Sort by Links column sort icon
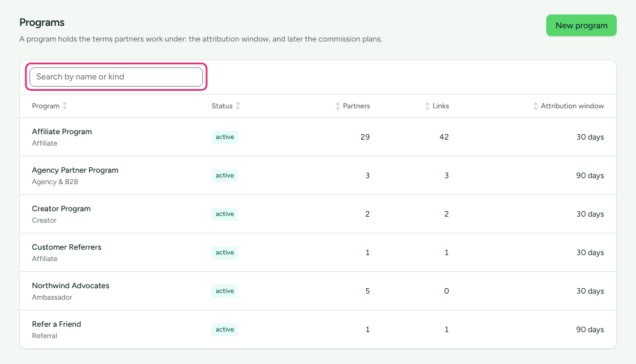Image resolution: width=636 pixels, height=364 pixels. [427, 106]
